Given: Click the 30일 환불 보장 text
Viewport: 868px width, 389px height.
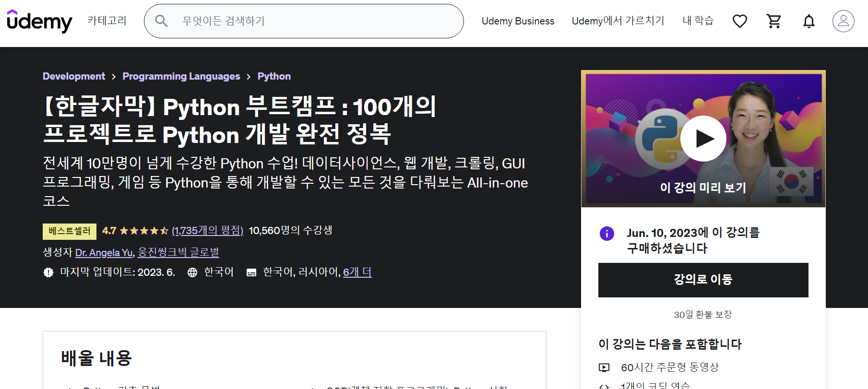Looking at the screenshot, I should tap(703, 315).
